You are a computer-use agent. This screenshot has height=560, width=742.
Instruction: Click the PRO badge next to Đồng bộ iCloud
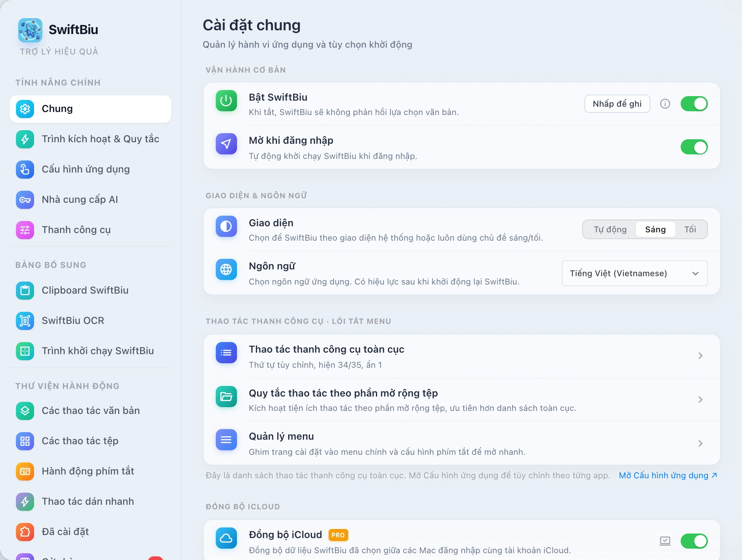pos(338,535)
